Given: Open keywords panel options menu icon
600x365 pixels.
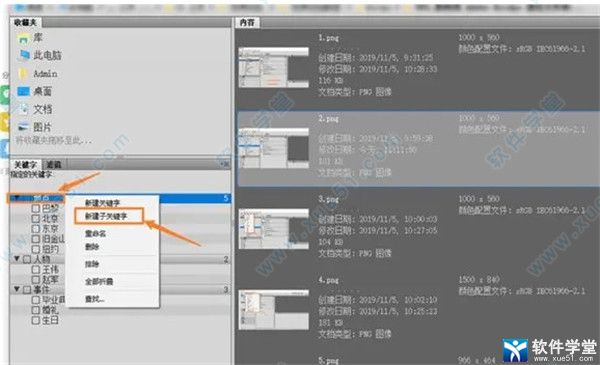Looking at the screenshot, I should (x=225, y=165).
